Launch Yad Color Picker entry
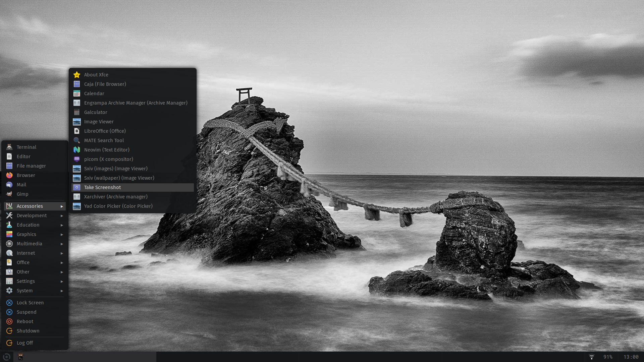The height and width of the screenshot is (362, 644). [132, 206]
